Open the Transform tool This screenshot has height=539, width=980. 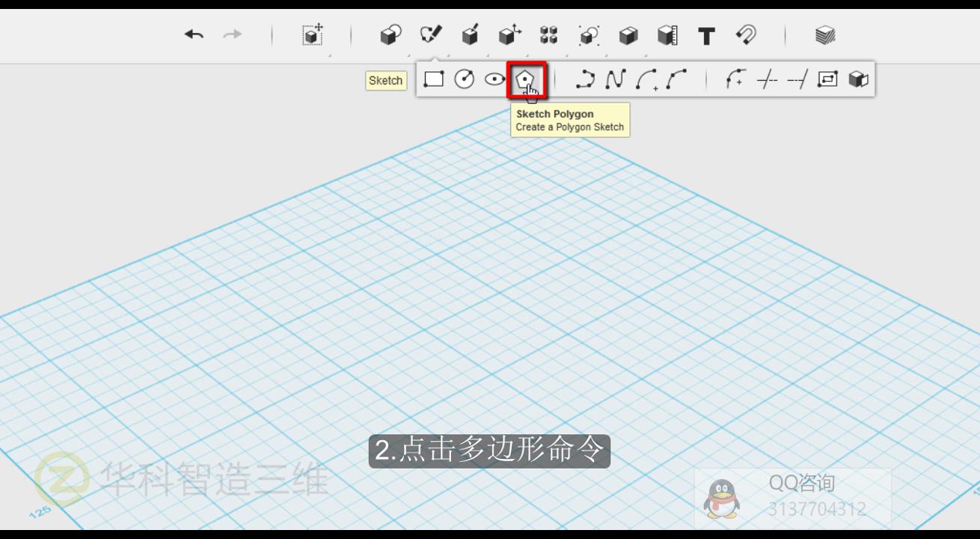[x=313, y=34]
